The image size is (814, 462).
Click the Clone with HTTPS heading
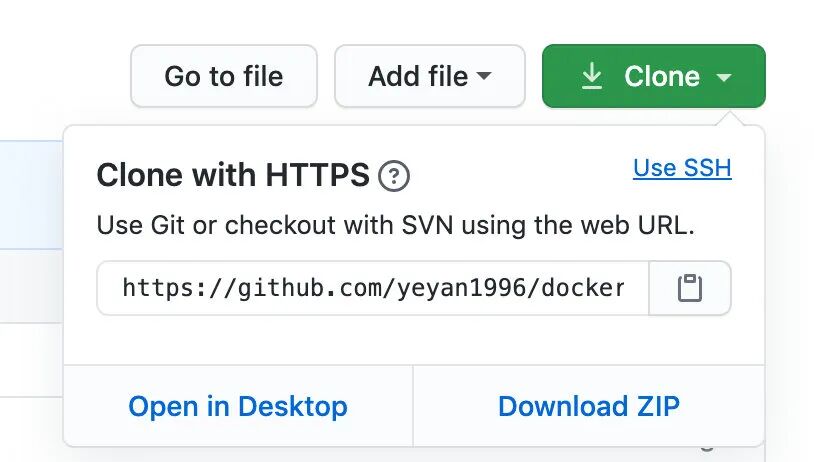(233, 176)
